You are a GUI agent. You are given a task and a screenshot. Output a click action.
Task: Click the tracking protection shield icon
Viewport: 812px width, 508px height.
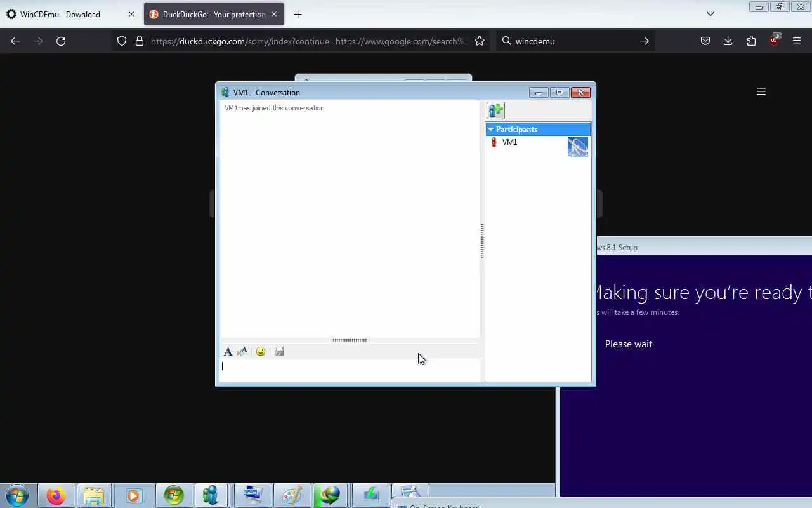[122, 41]
